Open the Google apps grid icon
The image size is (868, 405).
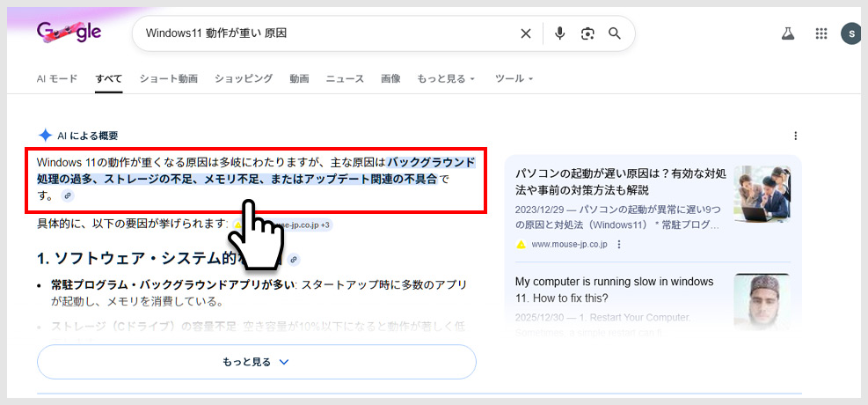[821, 33]
